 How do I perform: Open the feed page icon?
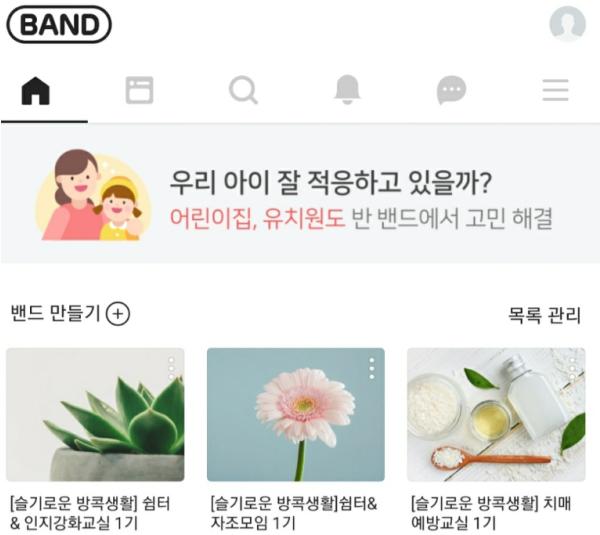pyautogui.click(x=140, y=90)
